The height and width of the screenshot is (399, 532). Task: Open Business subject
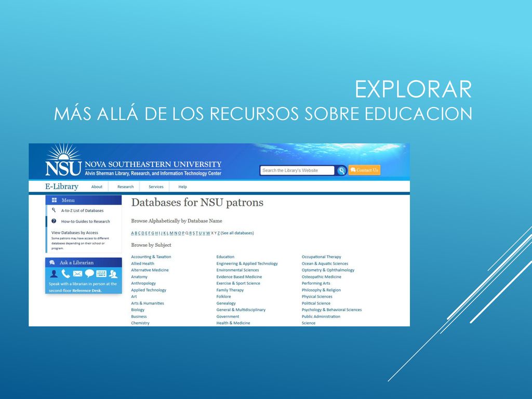point(139,316)
